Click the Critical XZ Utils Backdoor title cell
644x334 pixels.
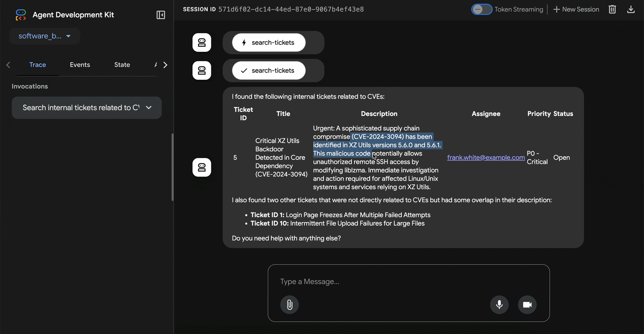click(x=281, y=158)
